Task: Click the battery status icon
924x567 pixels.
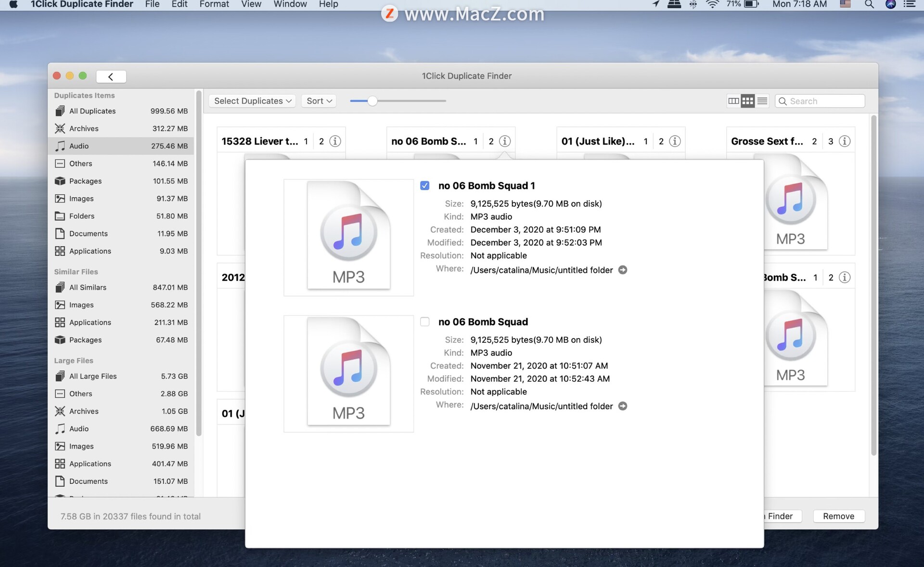Action: coord(751,4)
